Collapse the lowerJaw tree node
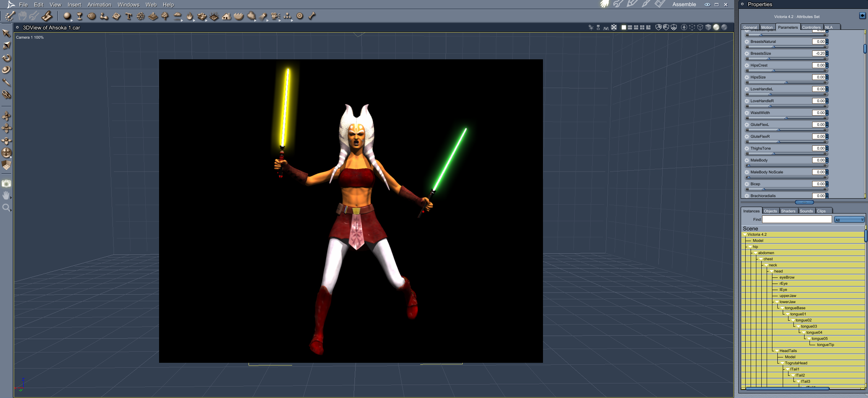Screen dimensions: 868x398 (x=777, y=302)
